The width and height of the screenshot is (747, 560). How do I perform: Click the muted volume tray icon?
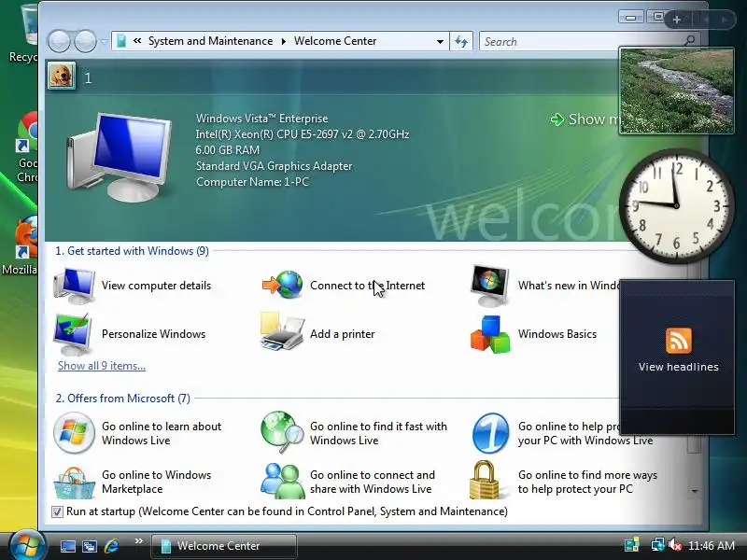click(675, 545)
